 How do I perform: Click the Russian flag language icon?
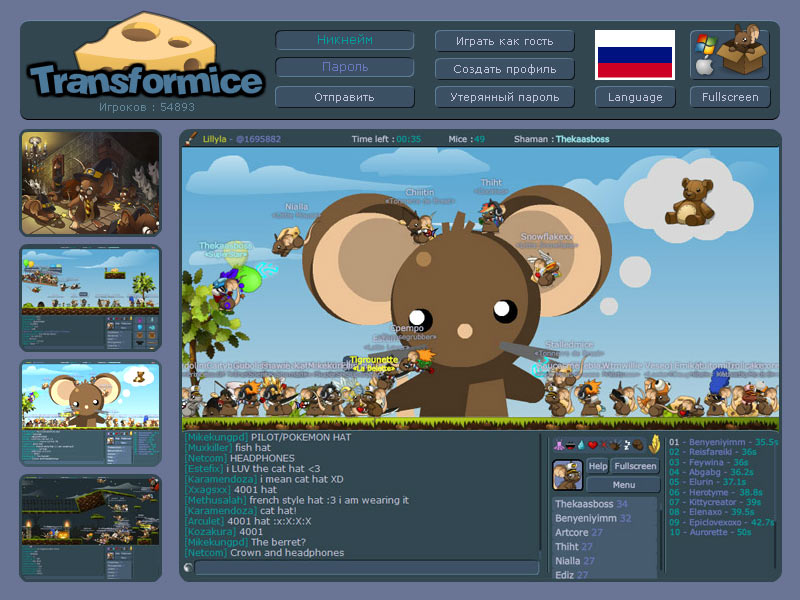(x=635, y=55)
